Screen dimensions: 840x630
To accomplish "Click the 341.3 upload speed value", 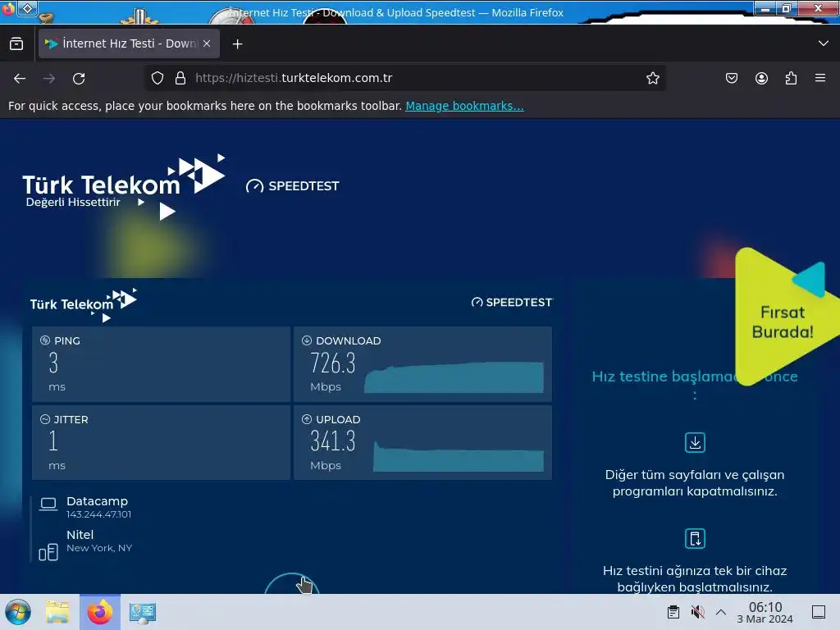I will click(333, 441).
